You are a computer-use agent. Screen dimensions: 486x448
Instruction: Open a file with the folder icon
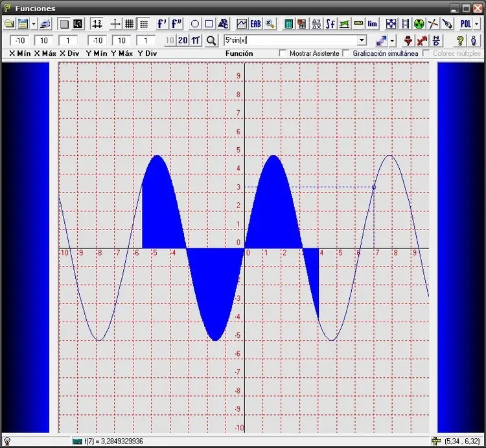[x=9, y=23]
